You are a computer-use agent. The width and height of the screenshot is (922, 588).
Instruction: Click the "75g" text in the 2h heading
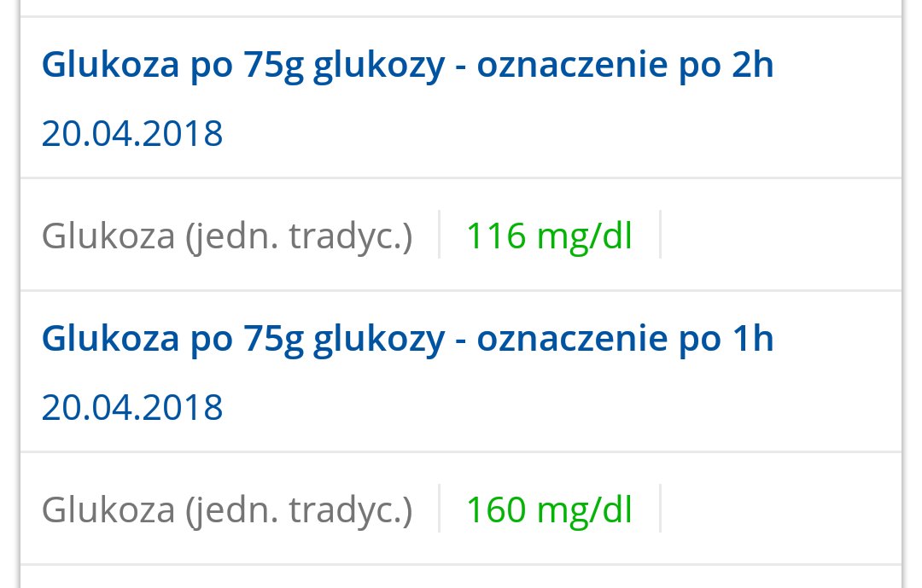[x=273, y=66]
